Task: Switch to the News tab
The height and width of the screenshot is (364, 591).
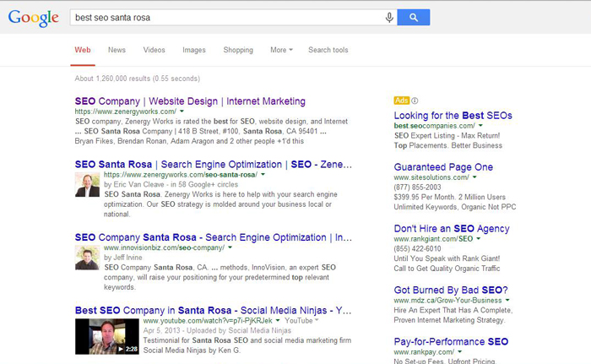Action: [x=117, y=50]
